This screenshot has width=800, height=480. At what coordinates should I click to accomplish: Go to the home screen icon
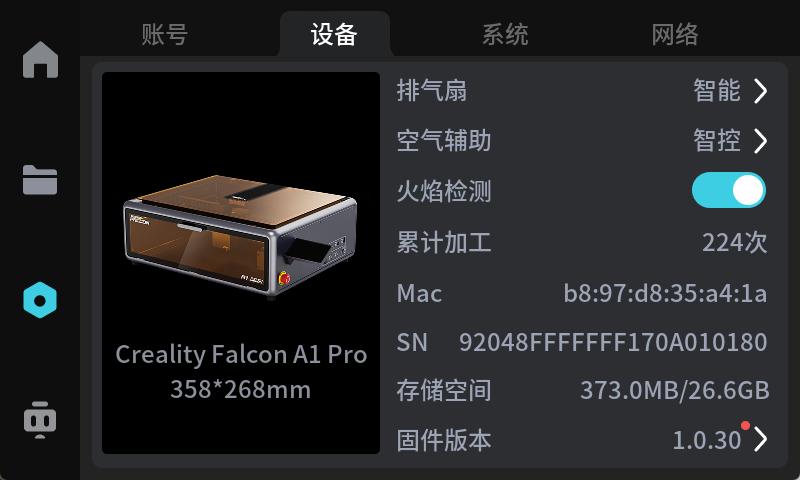40,60
